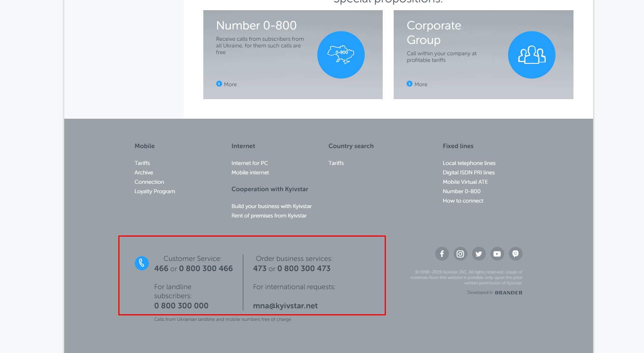Open Kyivstar's Viber contact

(x=516, y=253)
